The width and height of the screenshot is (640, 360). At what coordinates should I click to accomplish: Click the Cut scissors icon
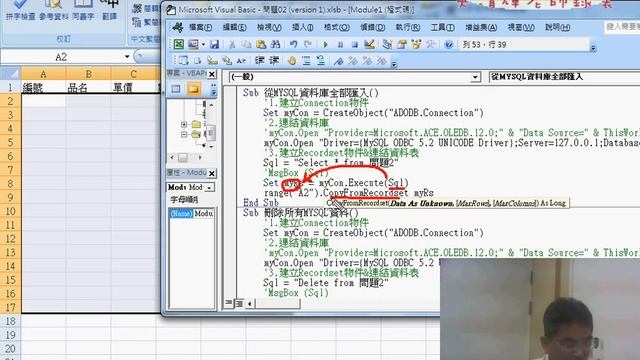click(x=232, y=44)
